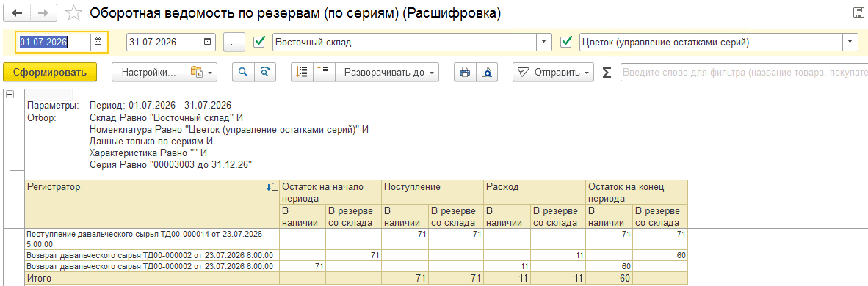
Task: Click the Расход column header
Action: click(534, 192)
